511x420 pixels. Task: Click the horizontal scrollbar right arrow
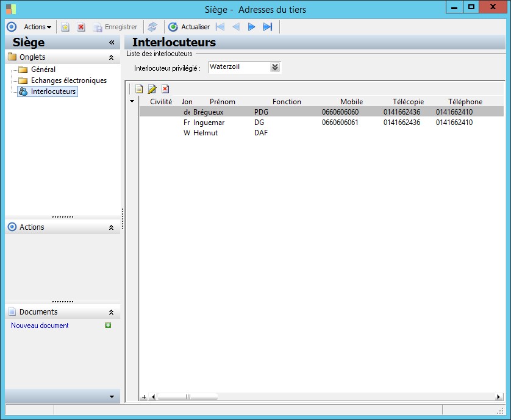pos(499,397)
